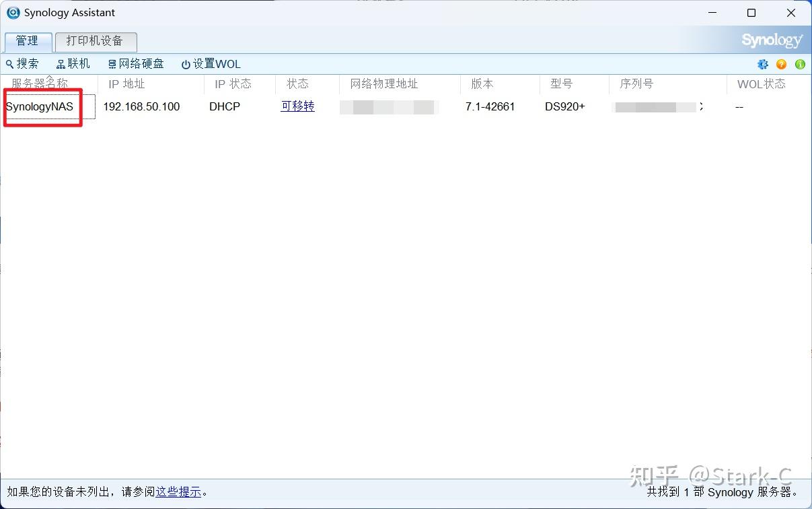This screenshot has height=509, width=812.
Task: Click the Synology Assistant logo in title bar
Action: pos(13,12)
